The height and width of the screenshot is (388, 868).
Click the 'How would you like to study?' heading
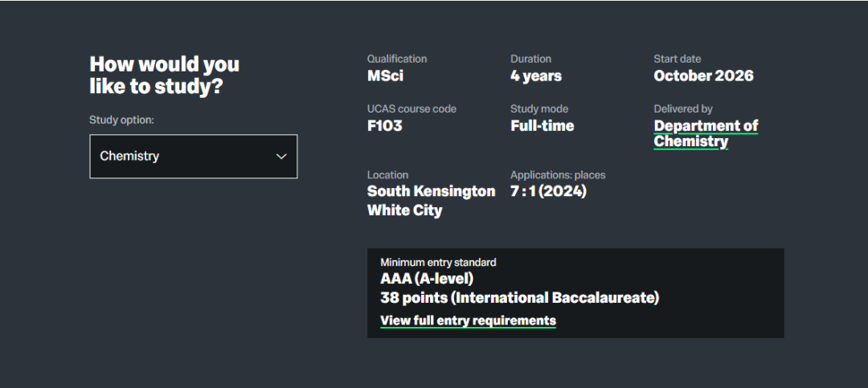(164, 76)
